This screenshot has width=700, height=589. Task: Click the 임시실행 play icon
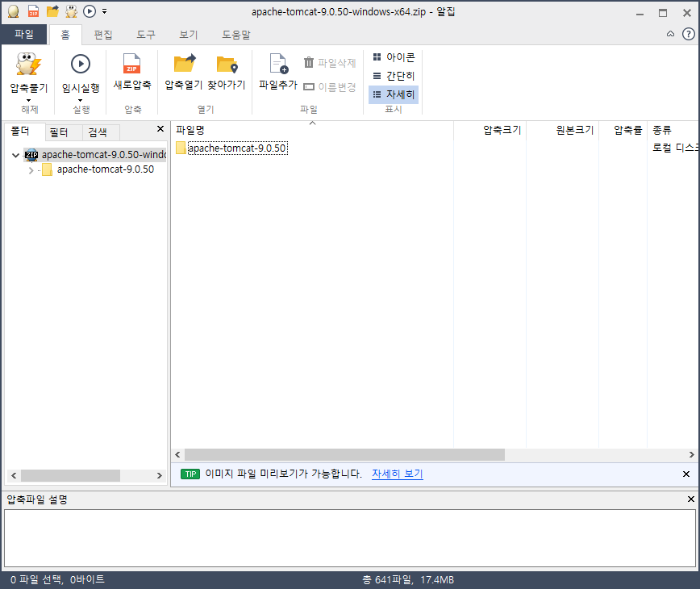pyautogui.click(x=81, y=64)
